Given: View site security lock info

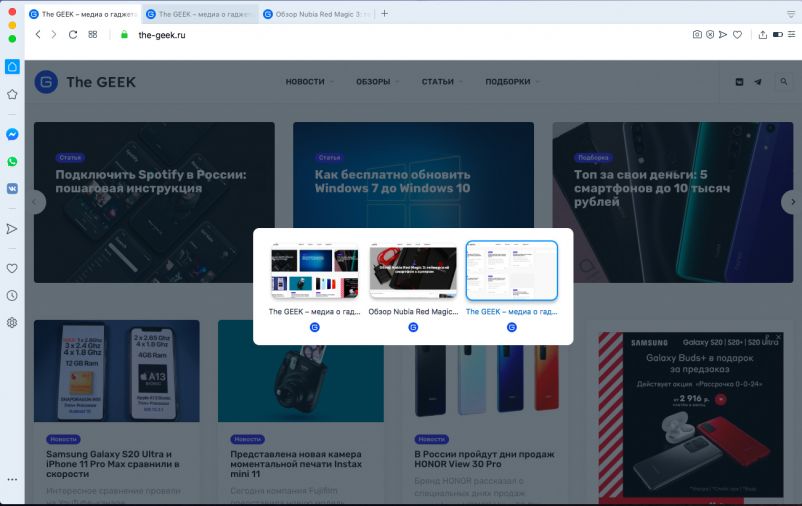Looking at the screenshot, I should click(x=124, y=34).
